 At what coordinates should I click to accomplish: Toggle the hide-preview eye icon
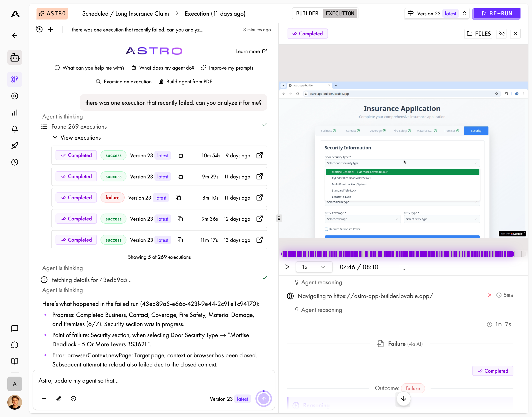502,34
